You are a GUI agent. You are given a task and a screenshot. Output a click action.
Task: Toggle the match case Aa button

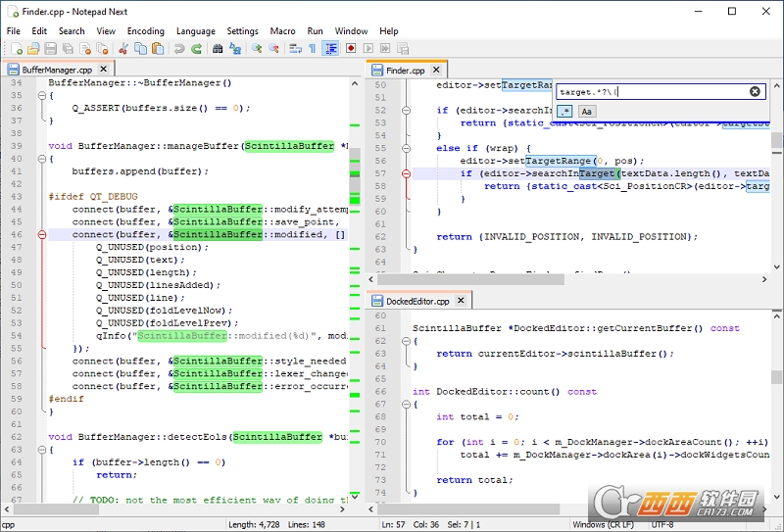point(585,112)
